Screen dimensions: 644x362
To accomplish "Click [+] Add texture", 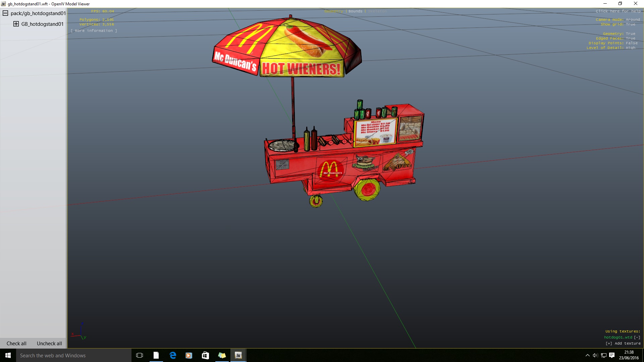I will [x=623, y=344].
